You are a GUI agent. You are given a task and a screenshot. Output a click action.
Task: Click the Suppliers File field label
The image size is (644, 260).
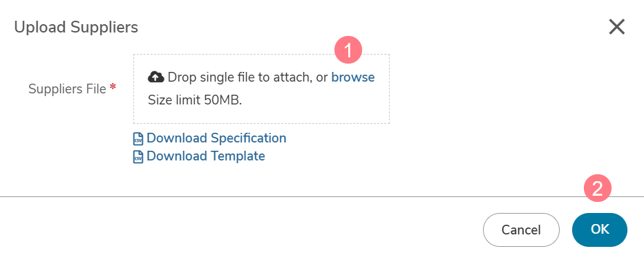tap(67, 89)
